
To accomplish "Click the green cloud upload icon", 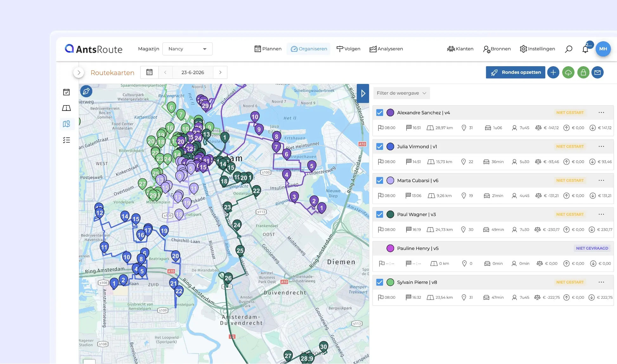I will 568,72.
